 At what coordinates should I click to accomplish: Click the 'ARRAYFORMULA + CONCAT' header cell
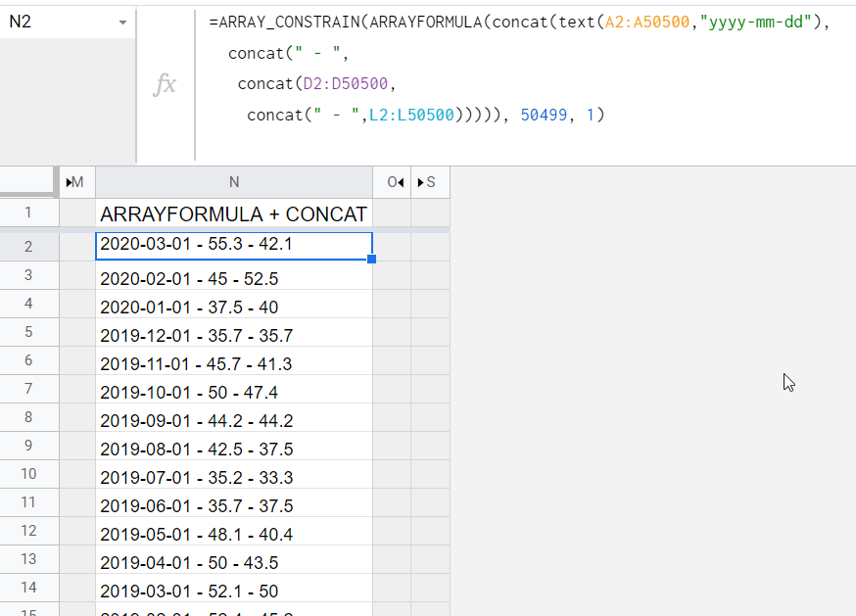pos(234,213)
